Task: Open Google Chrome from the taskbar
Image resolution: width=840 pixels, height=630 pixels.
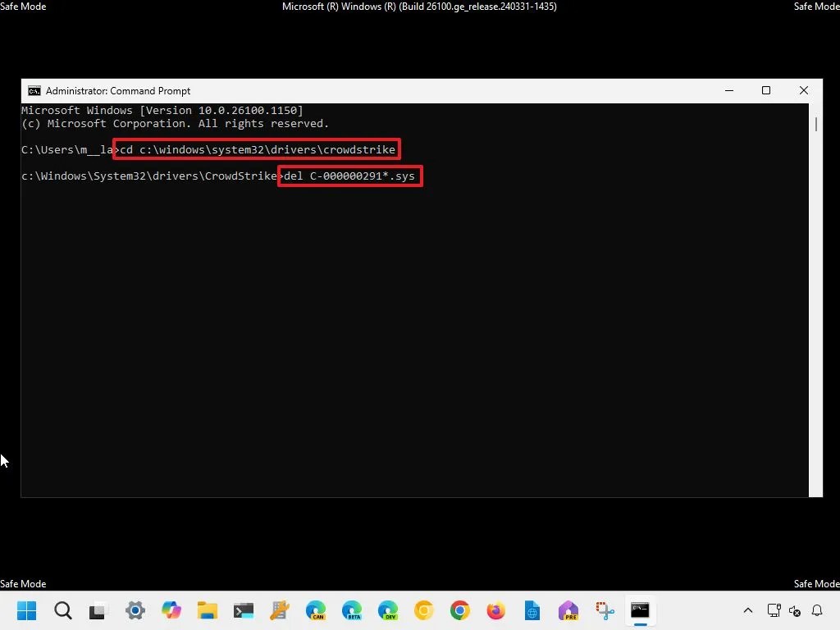Action: [x=459, y=610]
